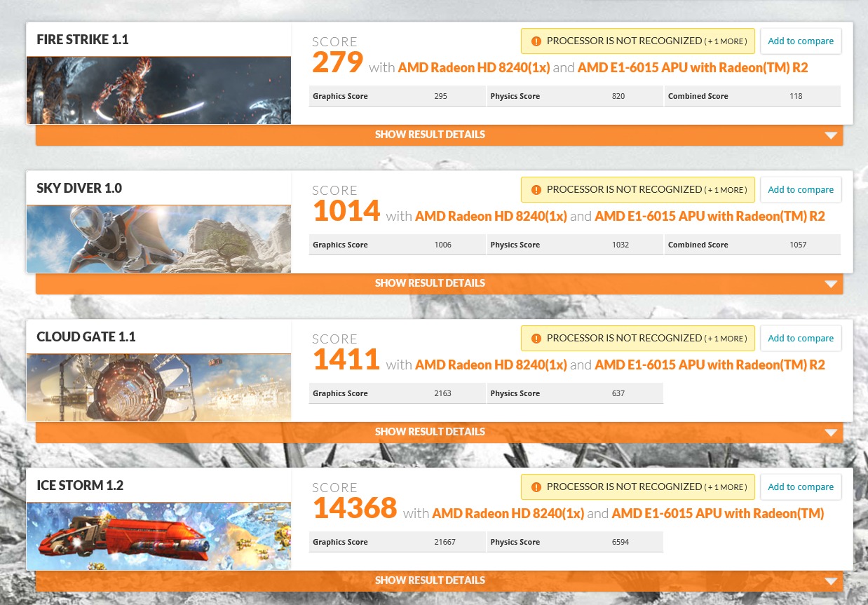Click the Sky Diver warning exclamation icon

click(536, 190)
